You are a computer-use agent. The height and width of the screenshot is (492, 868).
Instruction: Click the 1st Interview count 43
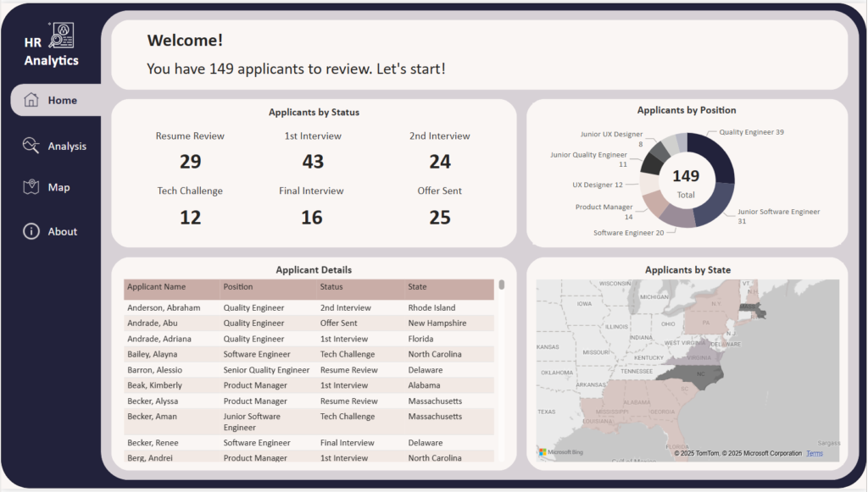coord(313,162)
